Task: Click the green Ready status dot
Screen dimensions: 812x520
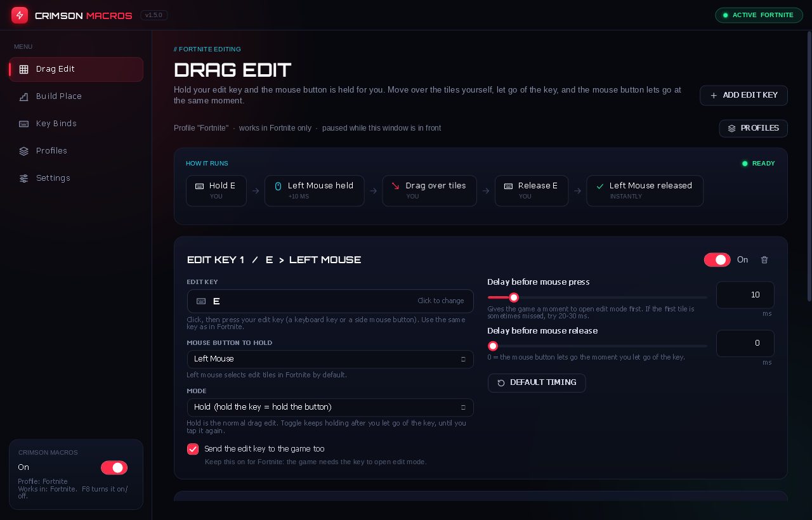Action: (x=745, y=164)
